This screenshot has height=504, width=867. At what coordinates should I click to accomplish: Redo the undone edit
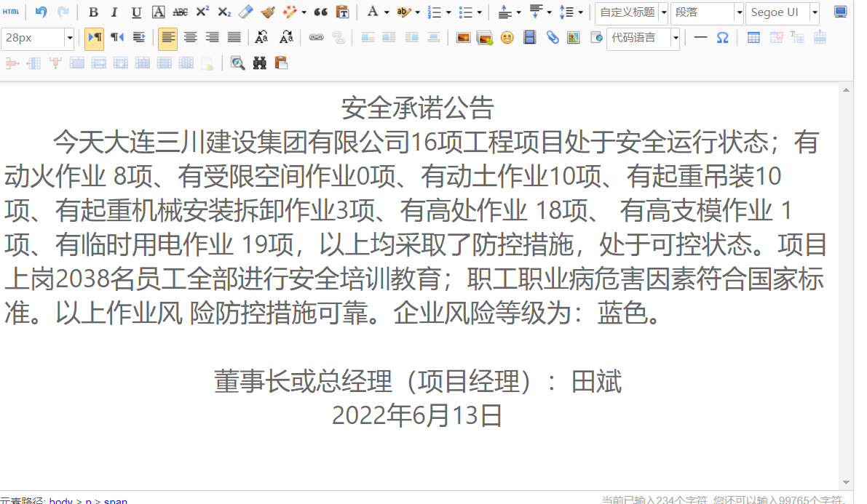63,12
